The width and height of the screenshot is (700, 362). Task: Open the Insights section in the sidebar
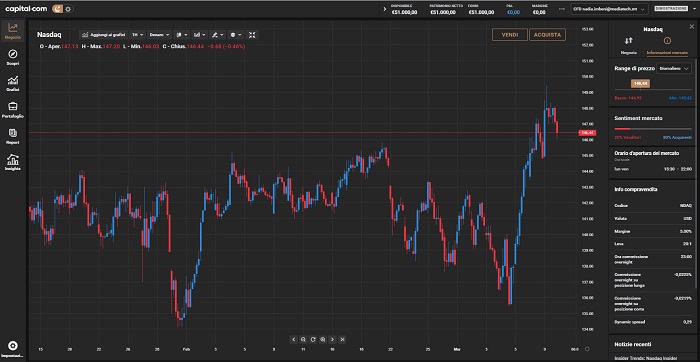(12, 162)
